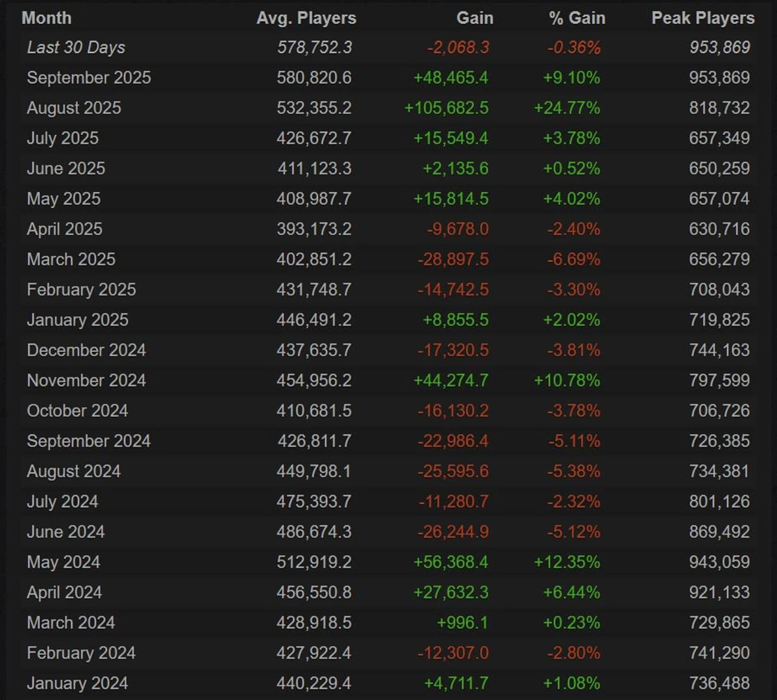The width and height of the screenshot is (777, 700).
Task: Click August 2025 gain value +105,682.5
Action: 446,108
